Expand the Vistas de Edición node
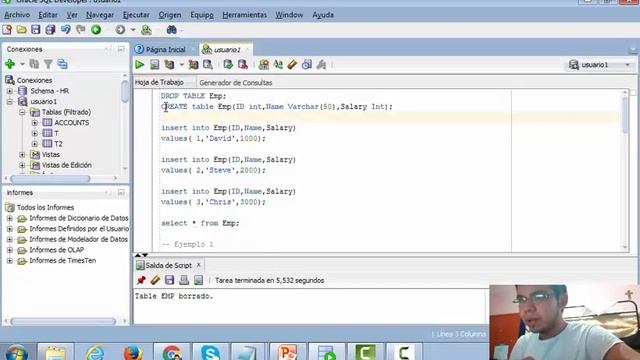The width and height of the screenshot is (640, 360). coord(22,165)
